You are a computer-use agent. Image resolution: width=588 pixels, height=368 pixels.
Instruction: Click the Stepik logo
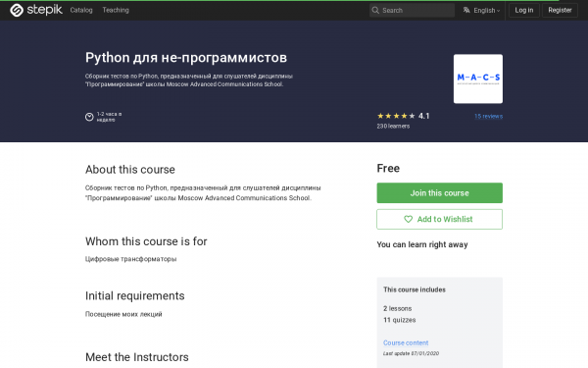36,10
